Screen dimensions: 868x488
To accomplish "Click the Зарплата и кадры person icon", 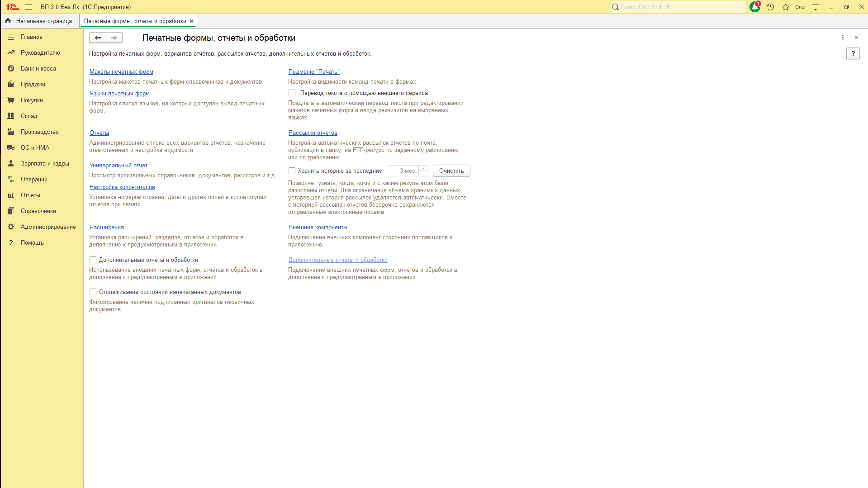I will click(x=11, y=163).
